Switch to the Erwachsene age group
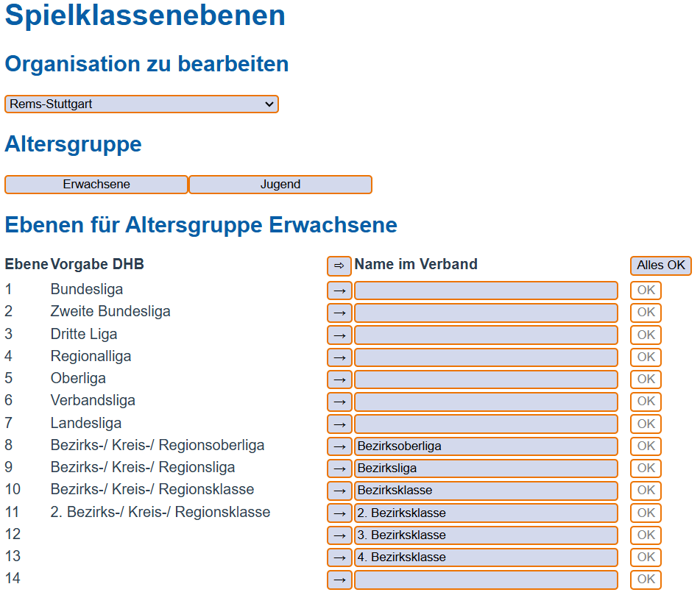700x595 pixels. pyautogui.click(x=96, y=185)
